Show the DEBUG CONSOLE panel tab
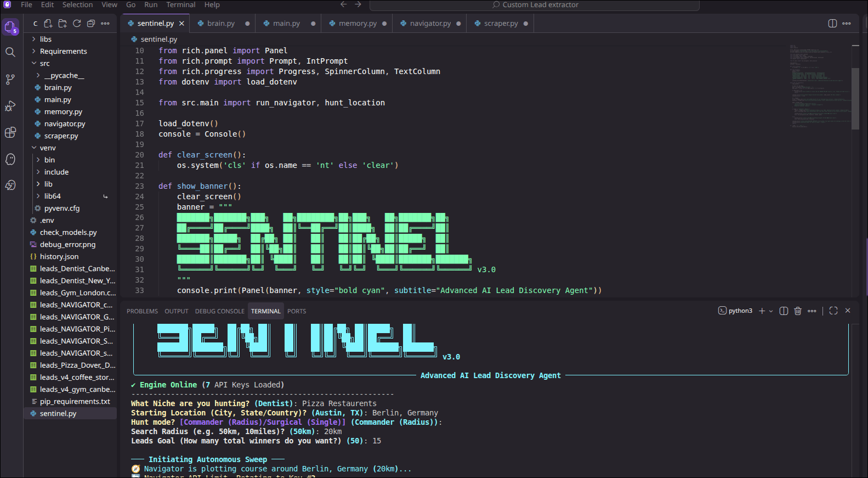The height and width of the screenshot is (478, 868). click(x=220, y=311)
